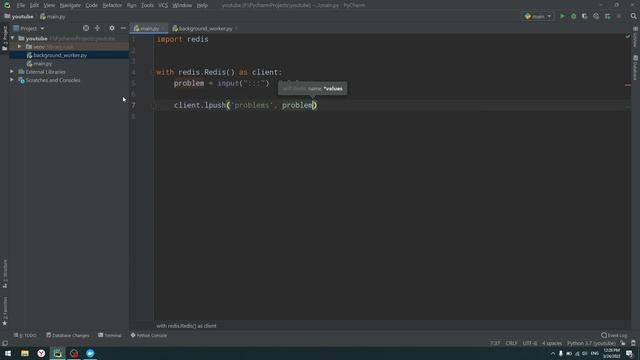Viewport: 640px width, 360px height.
Task: Open the Refactor menu
Action: 112,5
